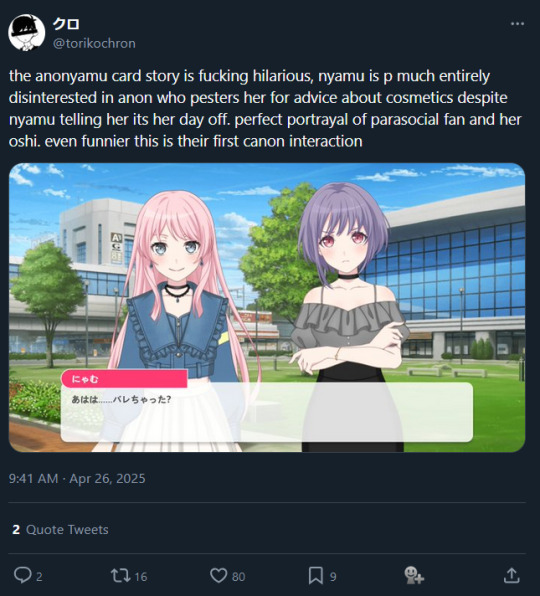This screenshot has height=596, width=540.
Task: Open the profile avatar with black hat
Action: [x=27, y=32]
